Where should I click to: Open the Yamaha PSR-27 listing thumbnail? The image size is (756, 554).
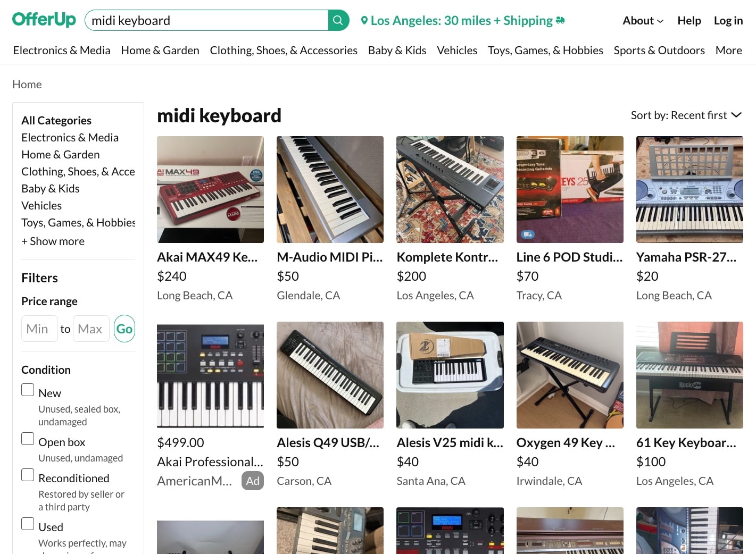pyautogui.click(x=689, y=189)
